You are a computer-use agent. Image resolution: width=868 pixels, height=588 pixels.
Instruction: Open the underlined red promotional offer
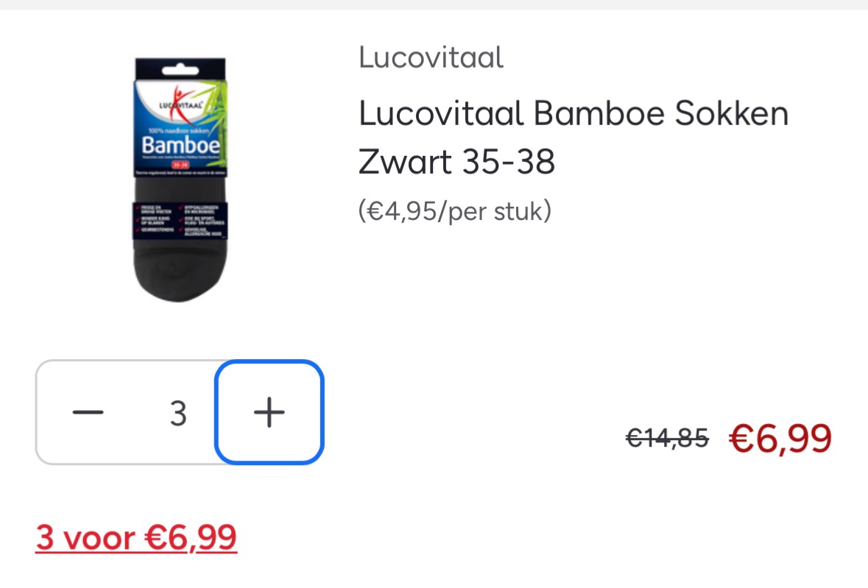(x=135, y=537)
